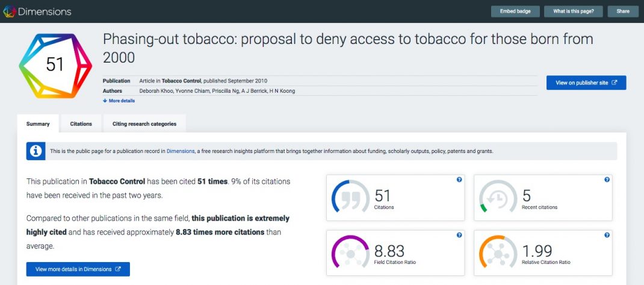Open help icon on the Recent citations card
This screenshot has height=285, width=644.
607,180
